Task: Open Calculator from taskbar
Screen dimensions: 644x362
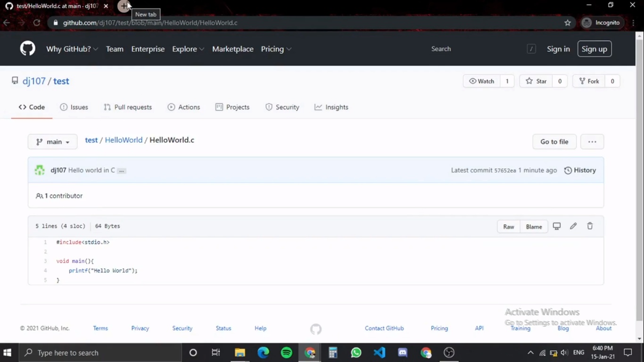Action: point(333,353)
